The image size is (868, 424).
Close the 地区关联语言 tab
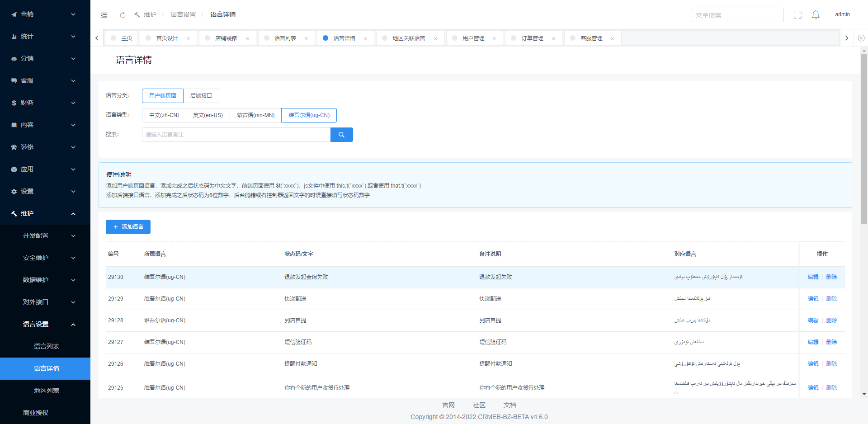[x=435, y=38]
